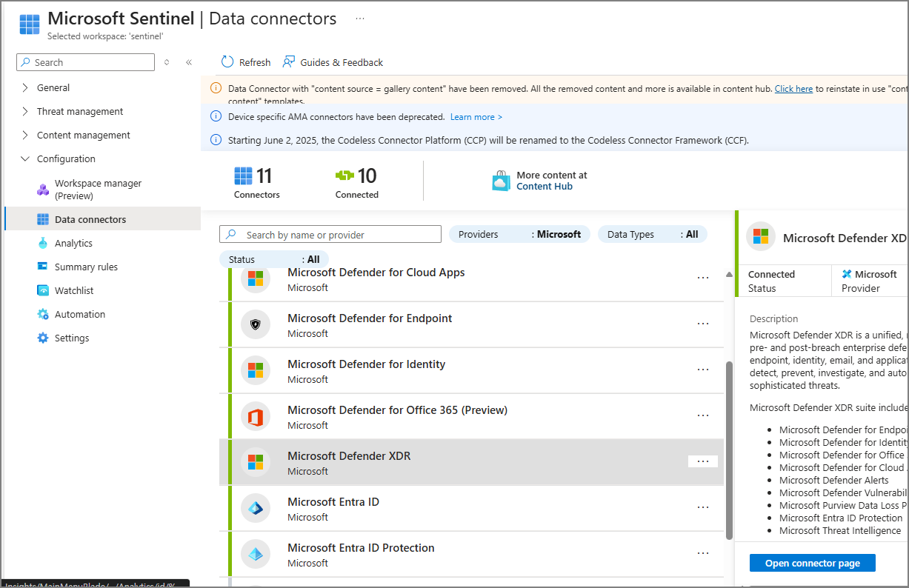Click the Microsoft Sentinel logo icon
This screenshot has width=909, height=588.
click(x=30, y=24)
